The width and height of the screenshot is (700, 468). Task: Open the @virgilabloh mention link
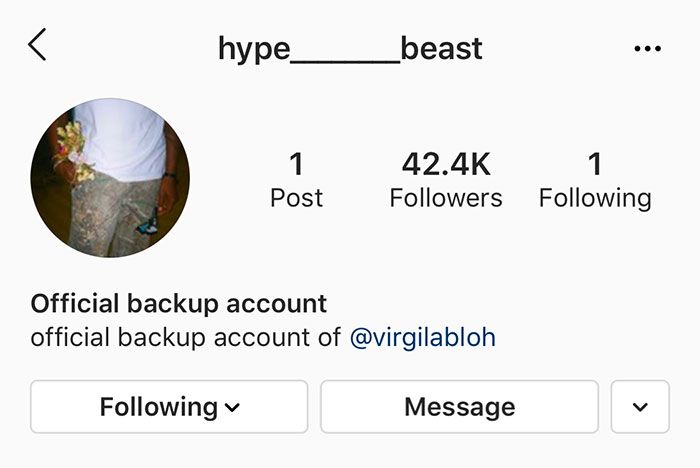click(x=423, y=337)
